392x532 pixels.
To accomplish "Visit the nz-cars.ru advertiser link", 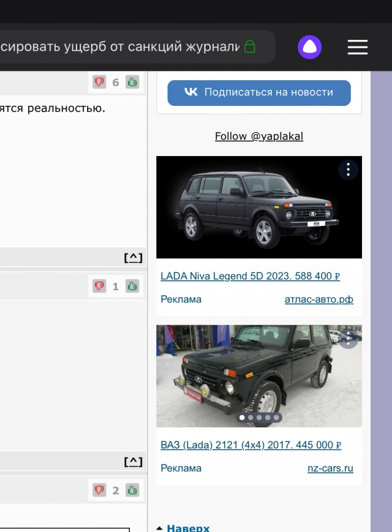I will point(330,468).
